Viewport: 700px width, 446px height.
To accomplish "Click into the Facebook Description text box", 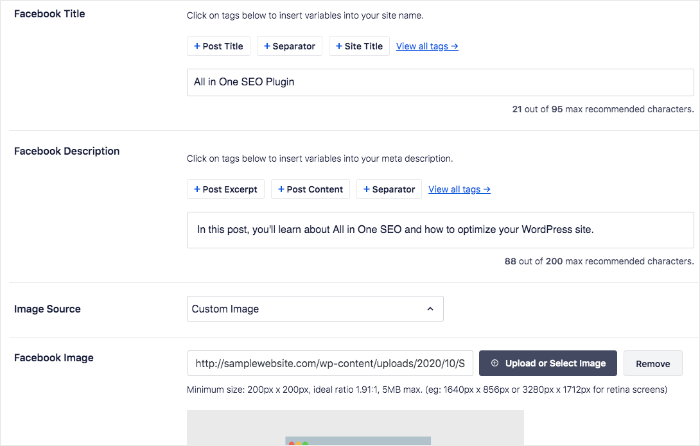I will [x=440, y=230].
